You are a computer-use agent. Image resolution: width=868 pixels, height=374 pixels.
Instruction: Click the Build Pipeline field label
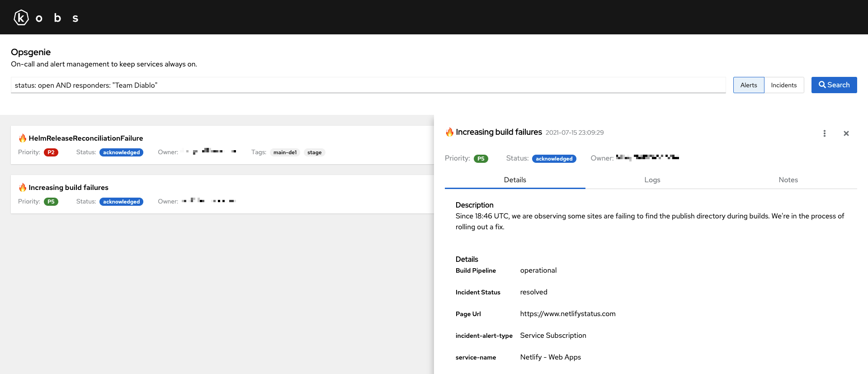(x=476, y=270)
